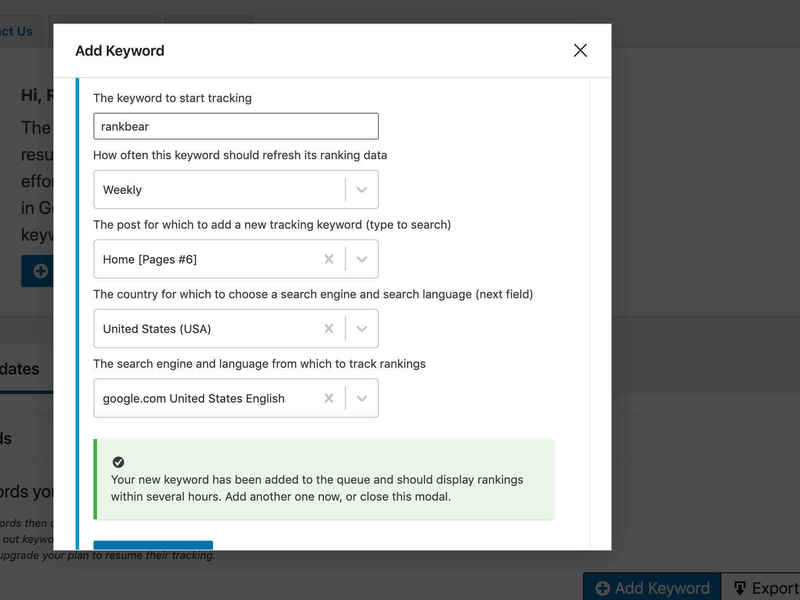The height and width of the screenshot is (600, 800).
Task: Expand the United States (USA) dropdown arrow
Action: [362, 329]
